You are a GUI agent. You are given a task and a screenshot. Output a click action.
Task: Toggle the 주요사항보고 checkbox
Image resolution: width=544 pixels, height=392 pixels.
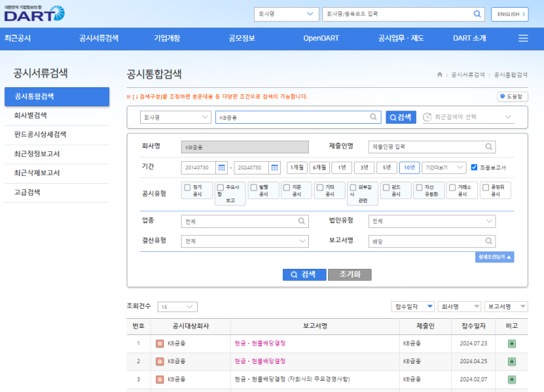[220, 187]
